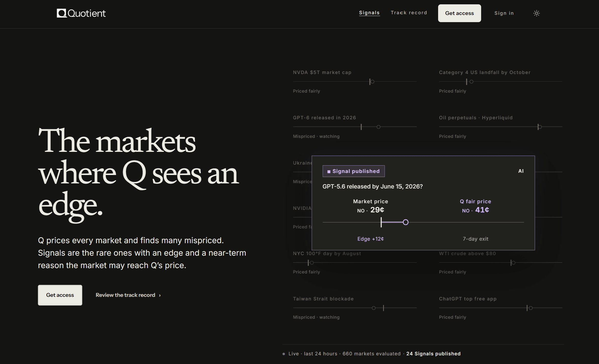This screenshot has width=599, height=364.
Task: Click the 660 markets evaluated text
Action: [371, 354]
